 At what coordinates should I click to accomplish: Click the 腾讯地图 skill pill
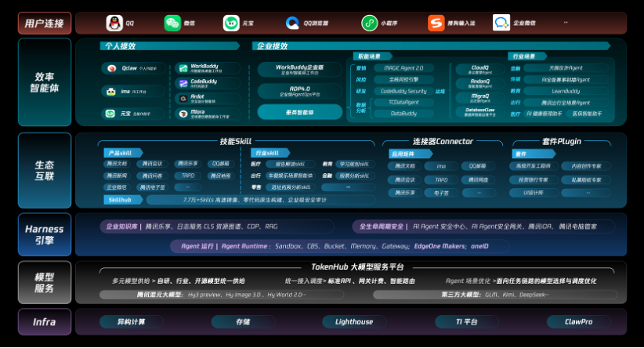coord(221,176)
